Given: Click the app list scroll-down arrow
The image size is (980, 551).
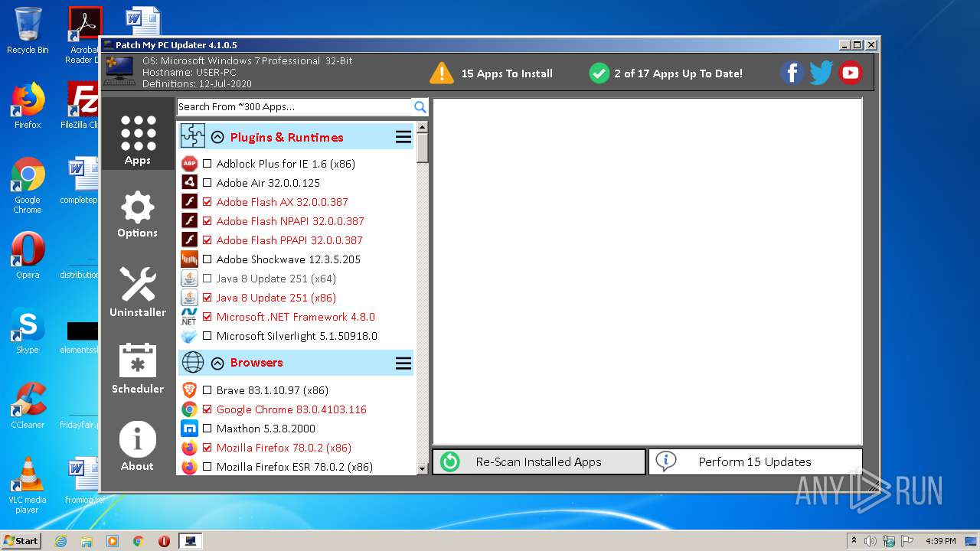Looking at the screenshot, I should point(422,468).
